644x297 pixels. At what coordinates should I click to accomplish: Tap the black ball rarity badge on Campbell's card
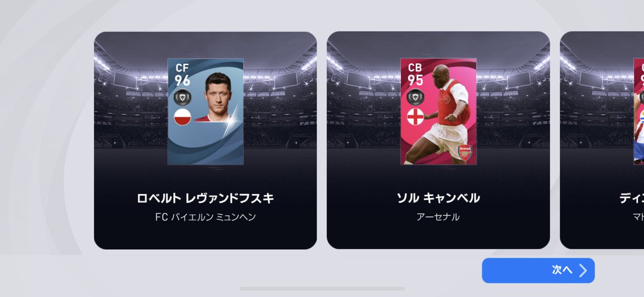pos(415,98)
